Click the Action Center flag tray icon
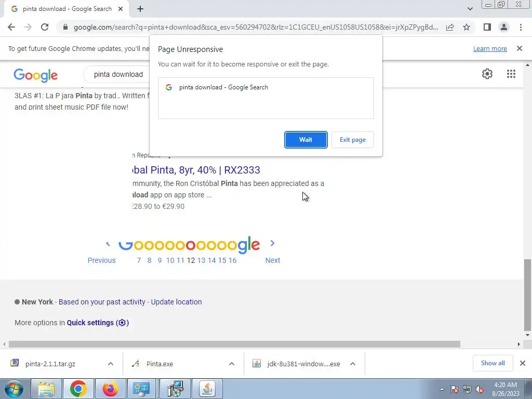Image resolution: width=532 pixels, height=399 pixels. [x=454, y=390]
